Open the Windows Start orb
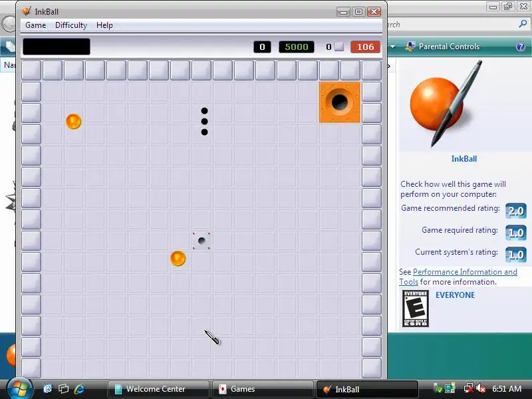Viewport: 532px width, 399px height. tap(19, 388)
